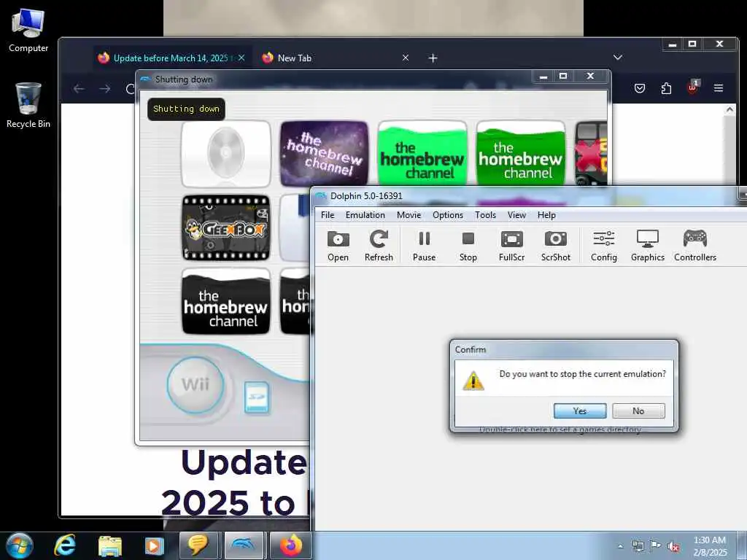Image resolution: width=747 pixels, height=560 pixels.
Task: Toggle fullscreen with the FullScr icon
Action: click(x=511, y=246)
